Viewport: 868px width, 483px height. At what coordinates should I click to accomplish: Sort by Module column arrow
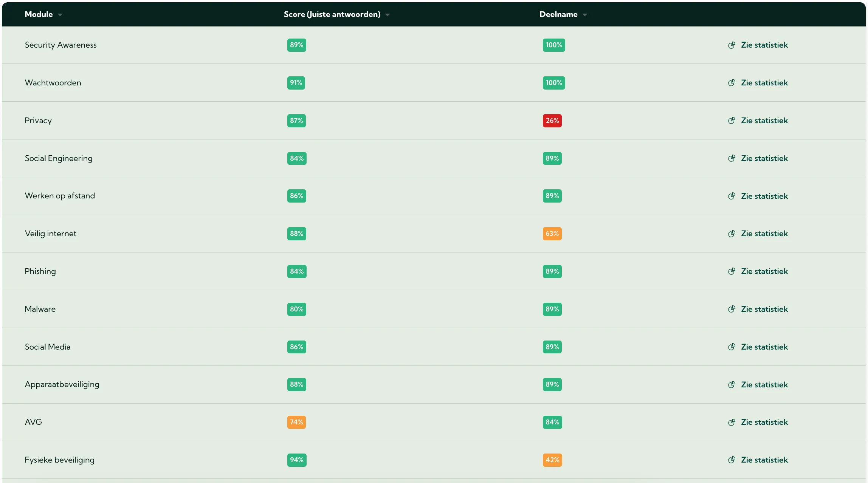(60, 15)
